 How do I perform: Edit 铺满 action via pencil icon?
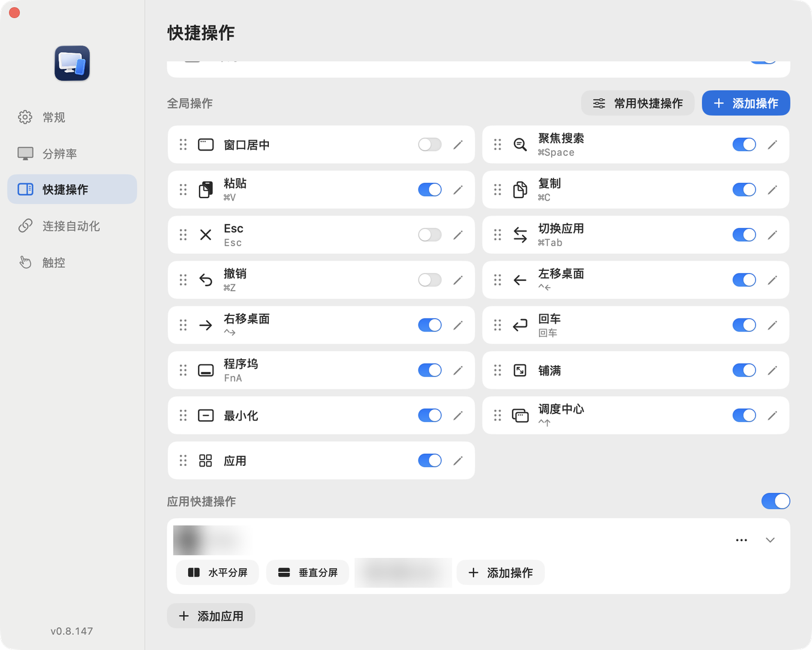772,370
